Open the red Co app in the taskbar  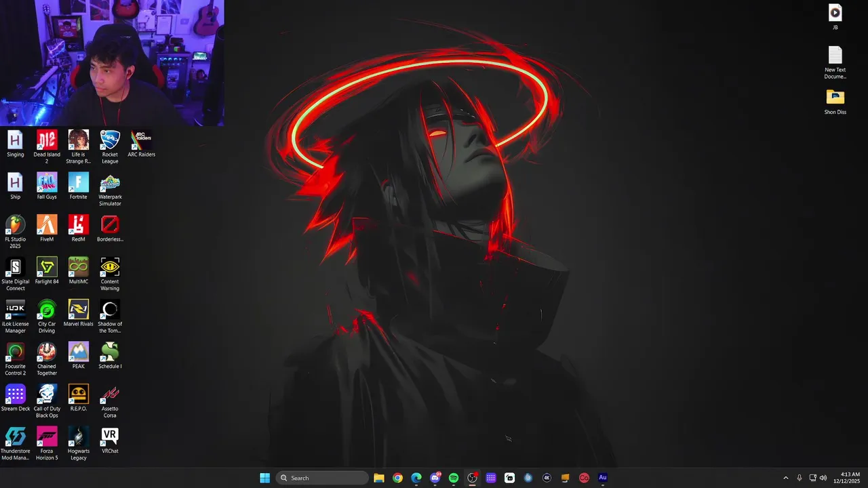coord(584,478)
